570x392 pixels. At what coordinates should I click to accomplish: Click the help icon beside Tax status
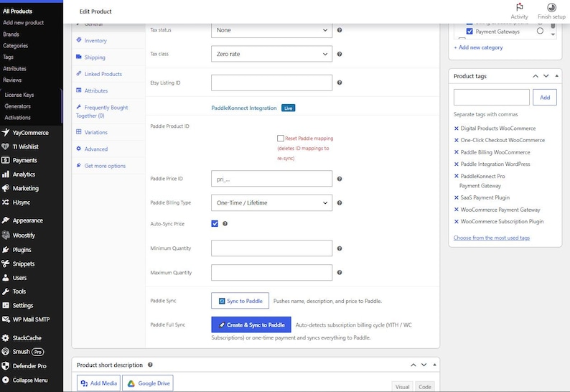tap(339, 30)
